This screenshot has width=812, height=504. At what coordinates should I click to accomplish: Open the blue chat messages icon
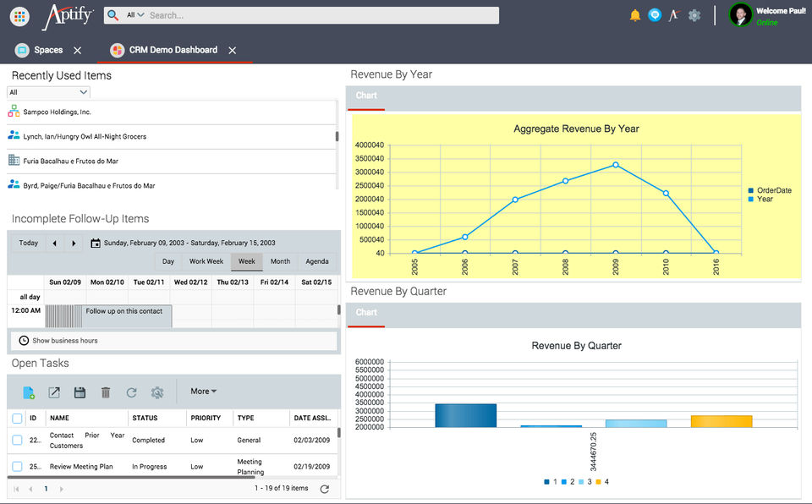click(655, 15)
